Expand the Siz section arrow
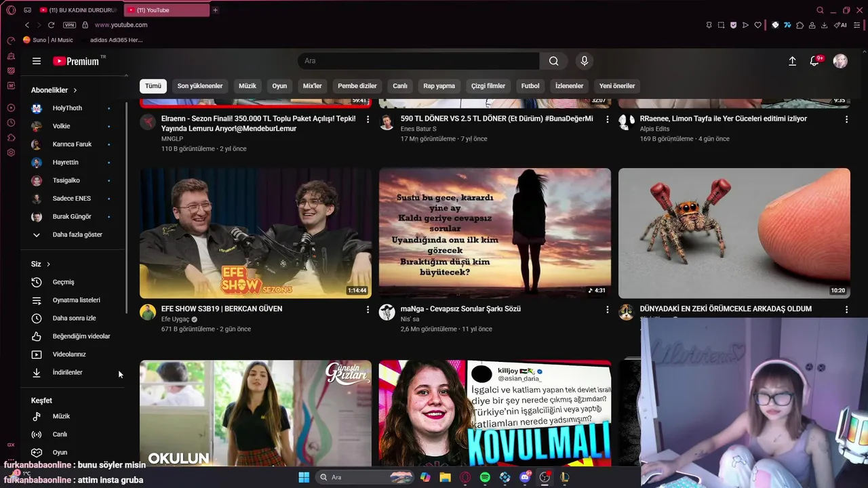 click(48, 264)
